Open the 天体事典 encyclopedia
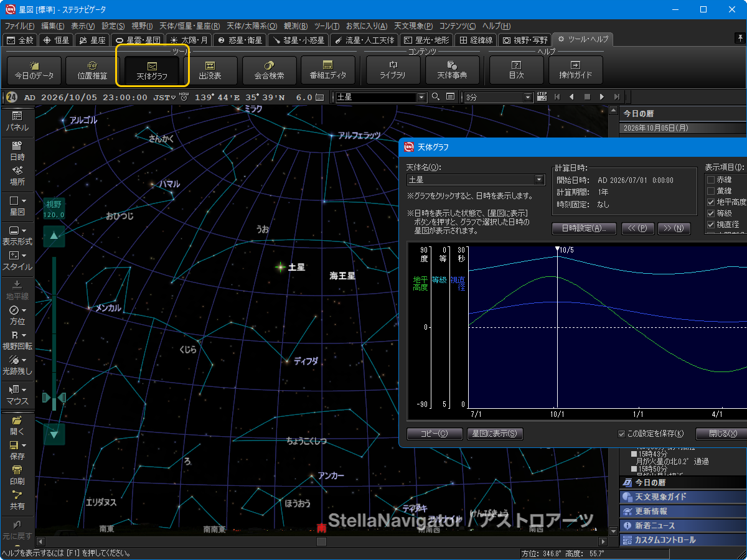 (x=452, y=70)
